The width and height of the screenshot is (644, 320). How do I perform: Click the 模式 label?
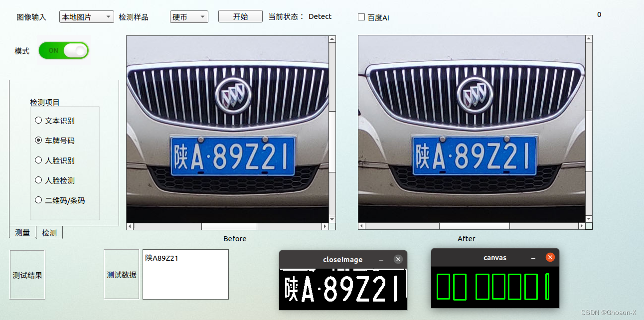[x=22, y=51]
